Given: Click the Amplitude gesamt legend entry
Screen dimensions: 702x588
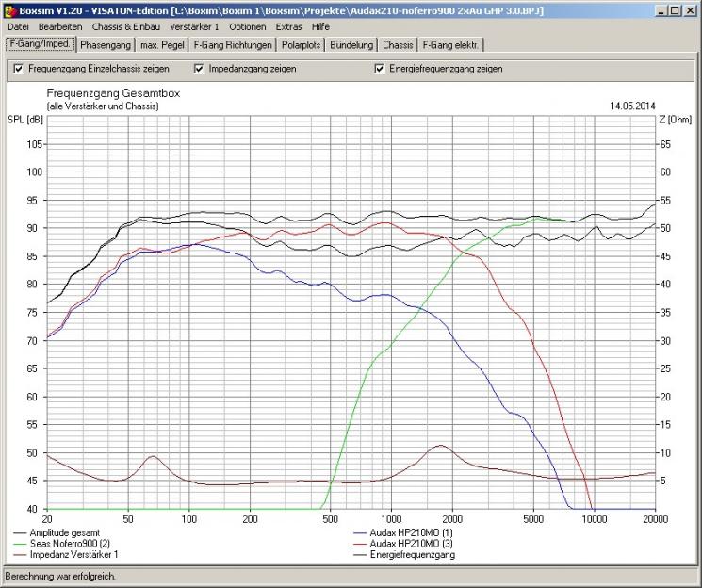Looking at the screenshot, I should [57, 533].
